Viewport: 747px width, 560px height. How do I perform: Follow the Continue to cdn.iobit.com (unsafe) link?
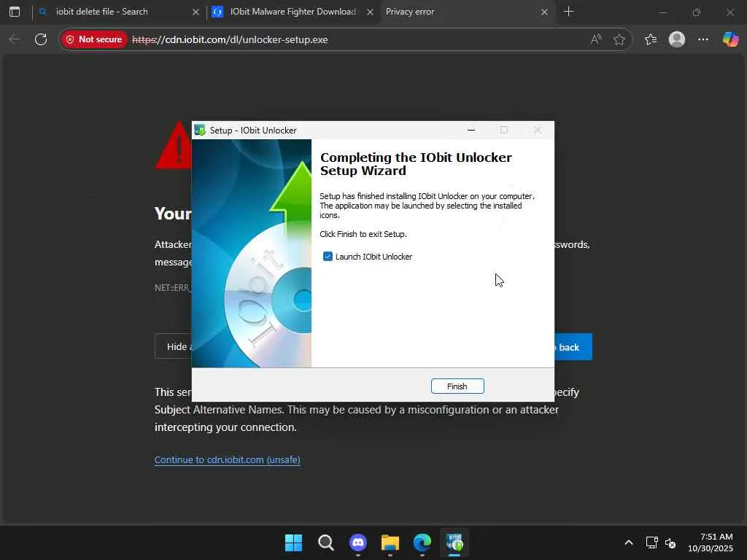(228, 459)
